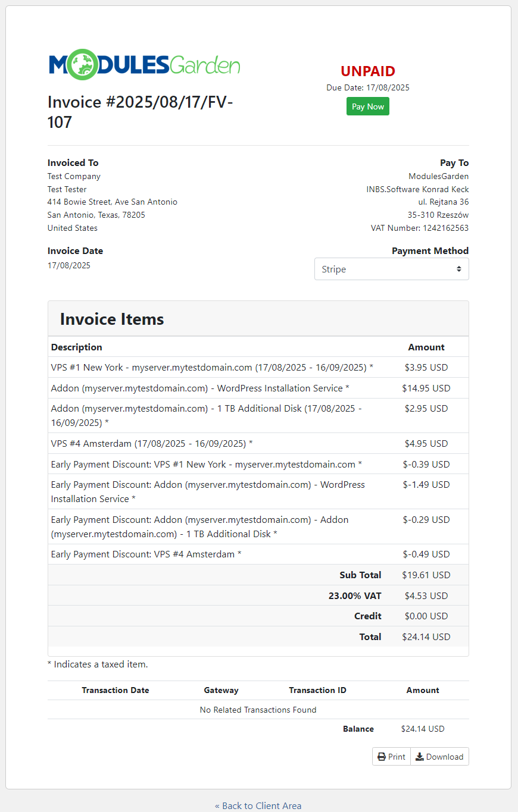Click the dropdown arrows beside Stripe
518x812 pixels.
459,269
